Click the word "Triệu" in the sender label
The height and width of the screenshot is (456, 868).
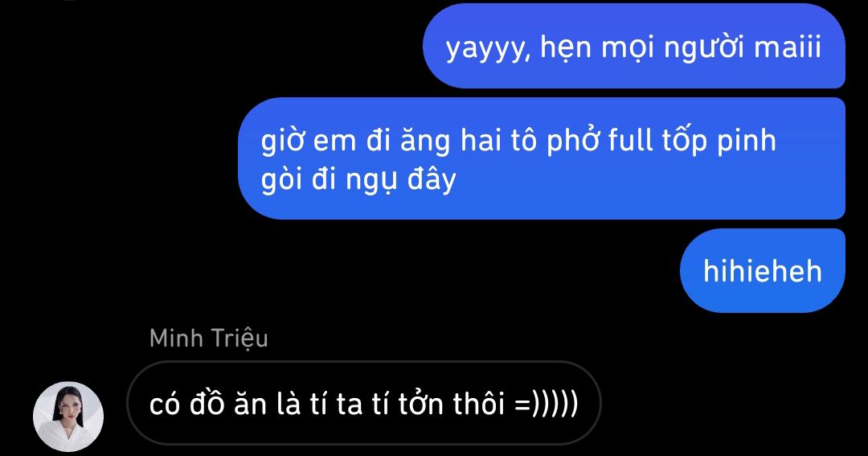pyautogui.click(x=240, y=339)
